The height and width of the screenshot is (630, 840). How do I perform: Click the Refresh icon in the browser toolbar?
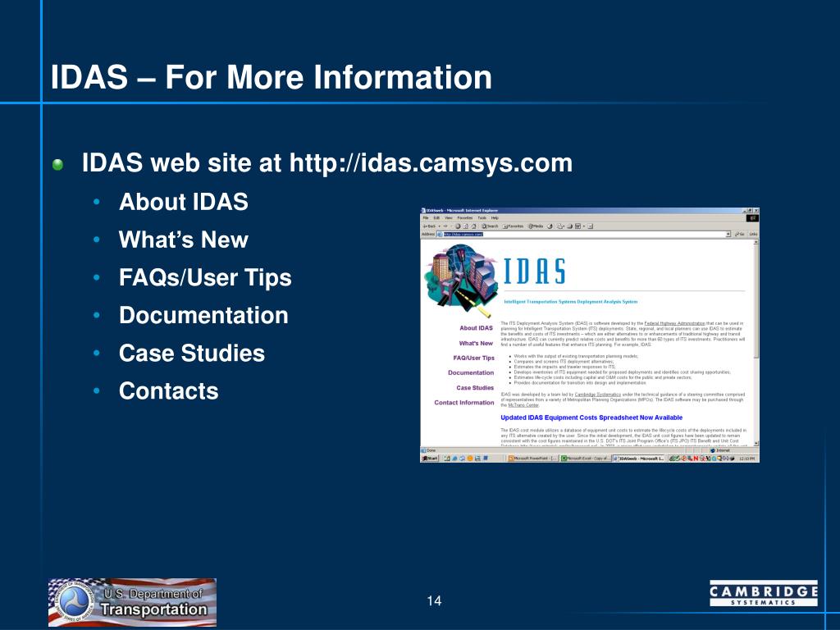pyautogui.click(x=466, y=226)
